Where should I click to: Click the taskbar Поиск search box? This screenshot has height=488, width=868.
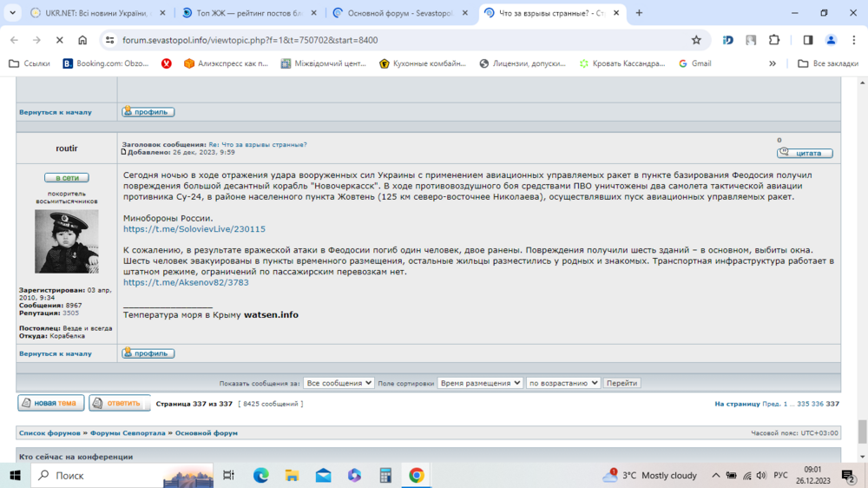[x=123, y=475]
